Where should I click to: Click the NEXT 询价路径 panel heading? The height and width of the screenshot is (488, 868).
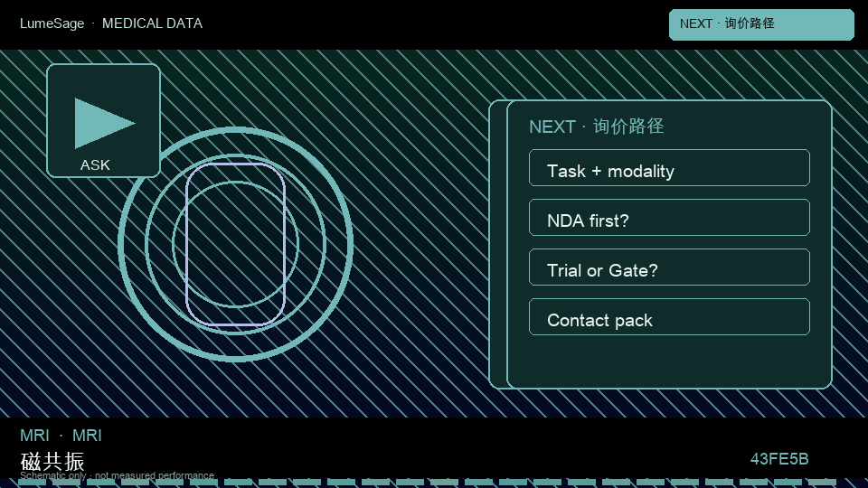click(x=596, y=127)
